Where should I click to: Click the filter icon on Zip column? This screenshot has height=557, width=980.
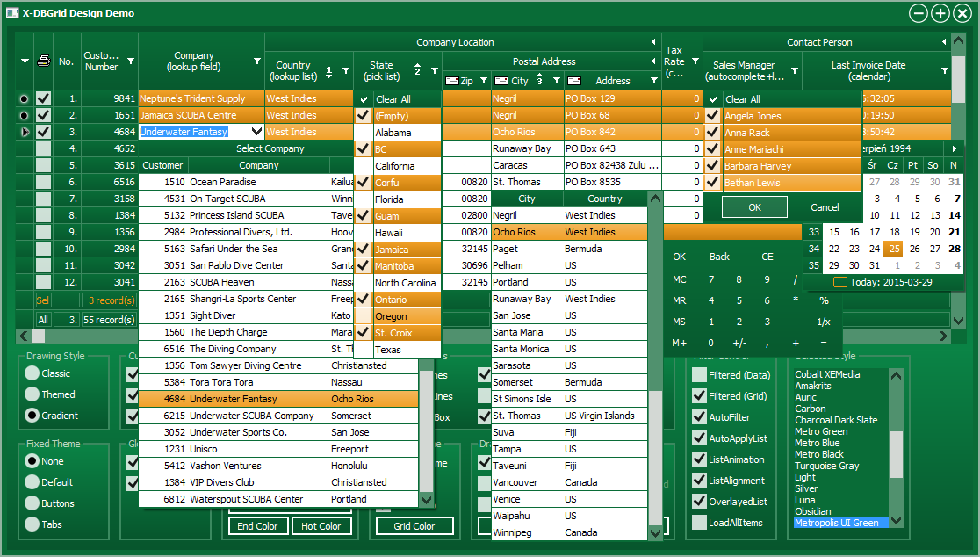[483, 81]
